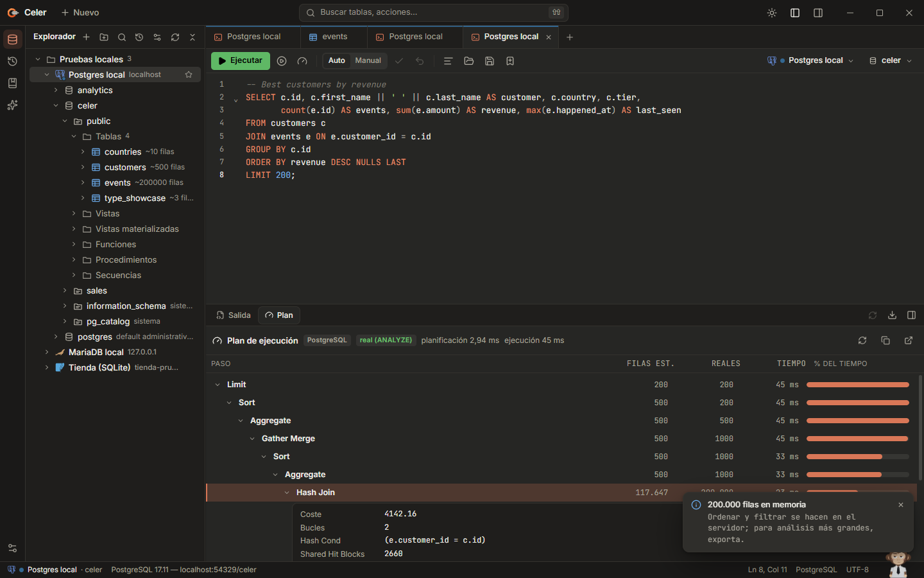Click the Limit step time percentage bar

click(858, 385)
